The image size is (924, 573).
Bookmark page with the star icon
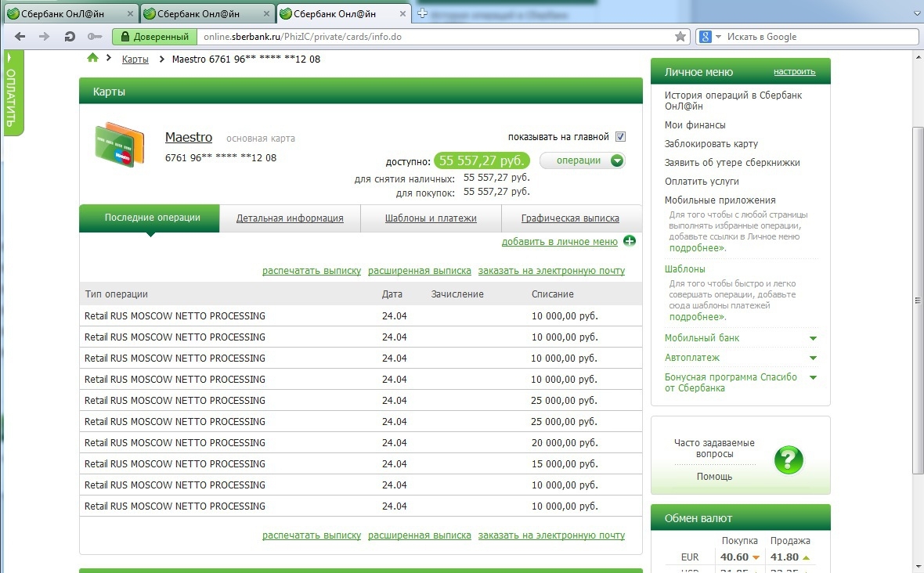point(680,37)
